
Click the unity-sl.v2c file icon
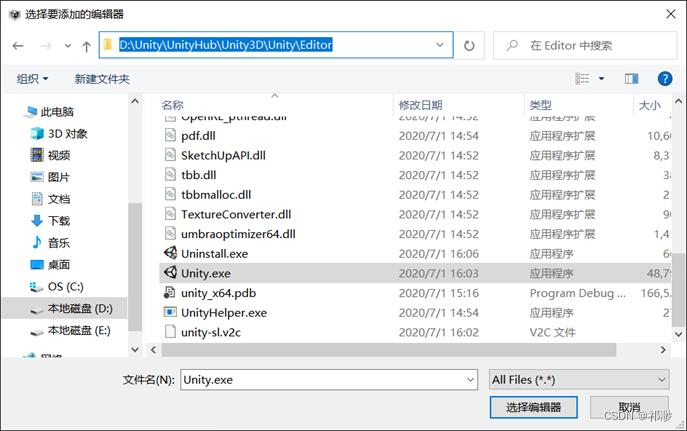point(170,332)
